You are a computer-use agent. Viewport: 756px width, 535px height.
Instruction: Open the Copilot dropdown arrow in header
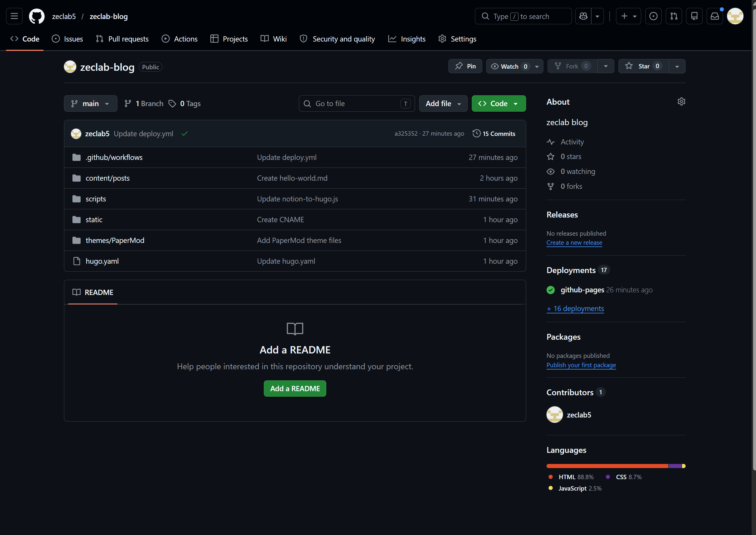click(x=597, y=16)
